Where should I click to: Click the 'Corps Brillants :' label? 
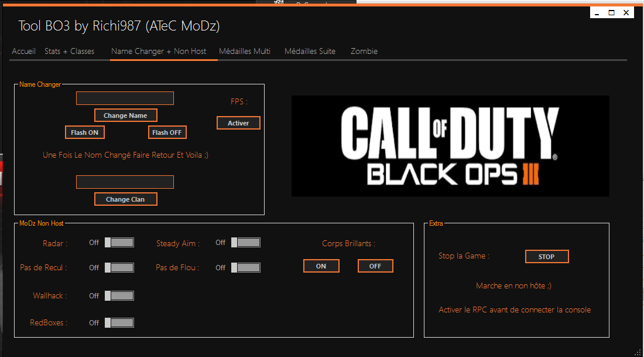click(349, 243)
